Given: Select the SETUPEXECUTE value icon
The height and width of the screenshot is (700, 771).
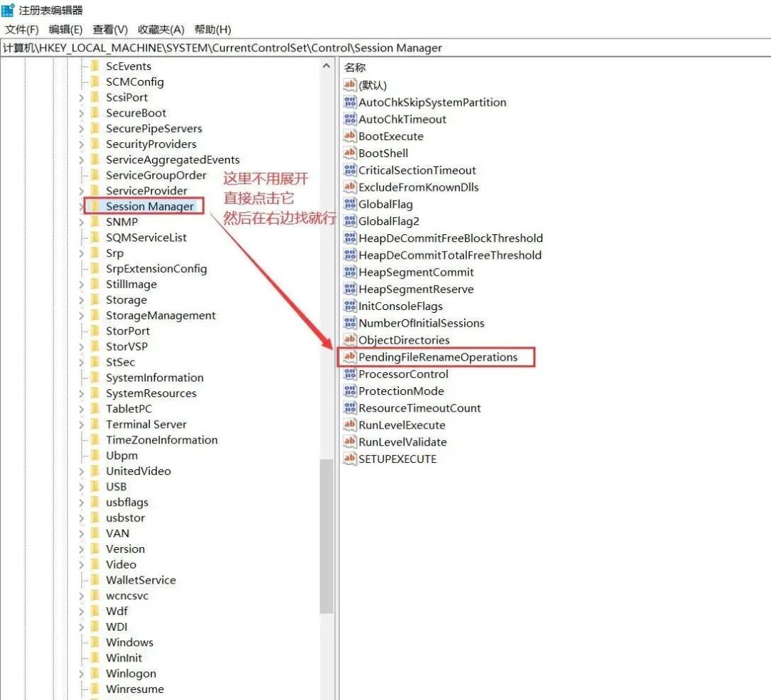Looking at the screenshot, I should coord(350,459).
